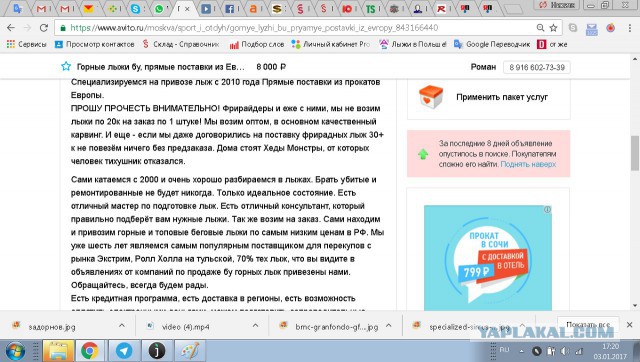The image size is (640, 362).
Task: Click the page vertical scrollbar thumb
Action: [x=635, y=153]
